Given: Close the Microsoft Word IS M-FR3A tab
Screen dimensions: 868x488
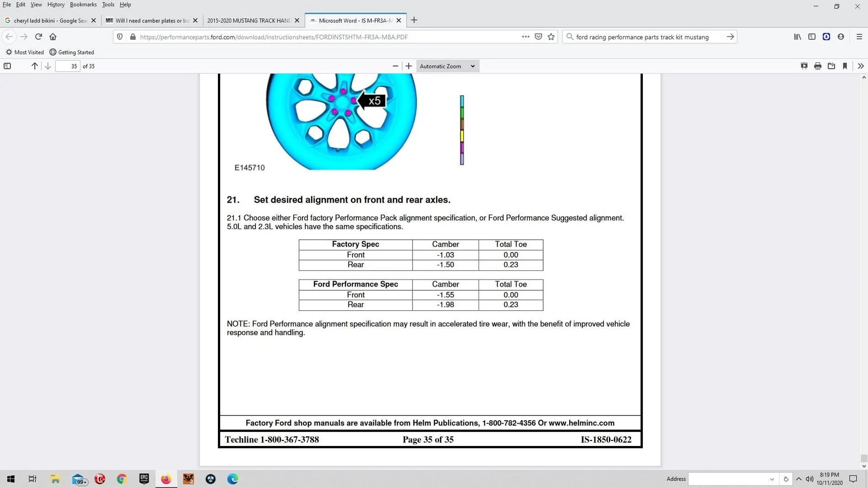Looking at the screenshot, I should pos(399,21).
